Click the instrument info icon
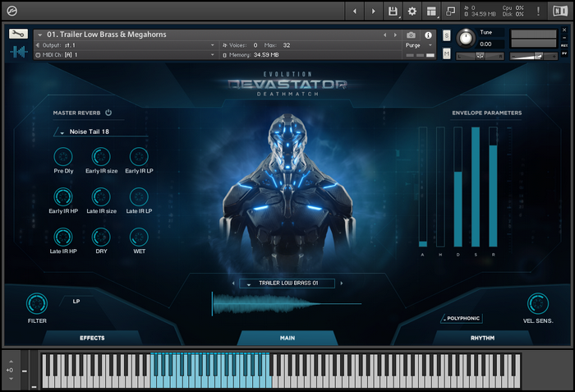This screenshot has height=392, width=575. [429, 35]
